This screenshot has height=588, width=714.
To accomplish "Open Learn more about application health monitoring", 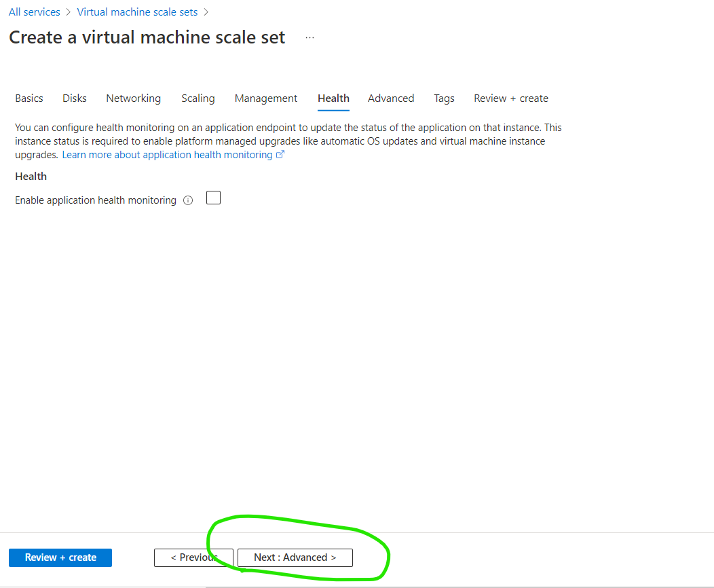I will [167, 155].
